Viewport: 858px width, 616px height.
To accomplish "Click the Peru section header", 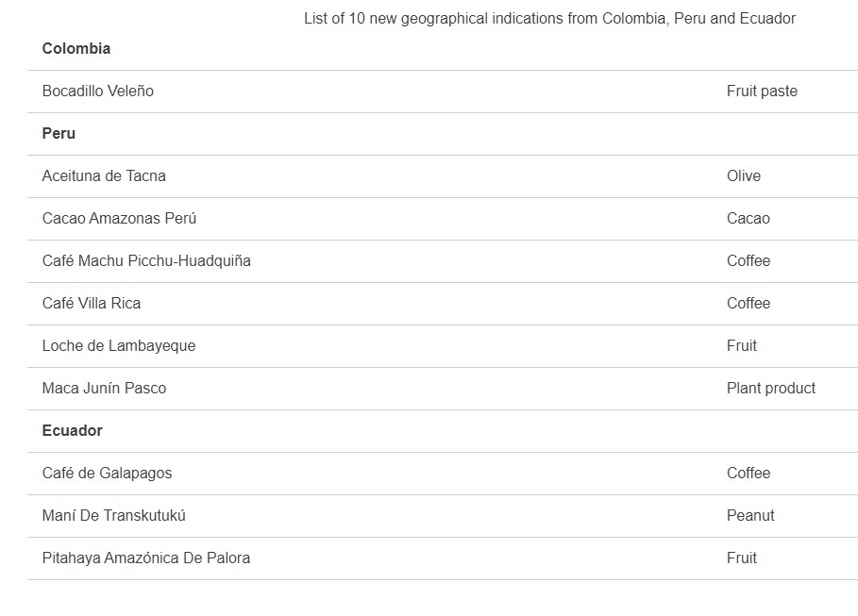I will [x=59, y=134].
